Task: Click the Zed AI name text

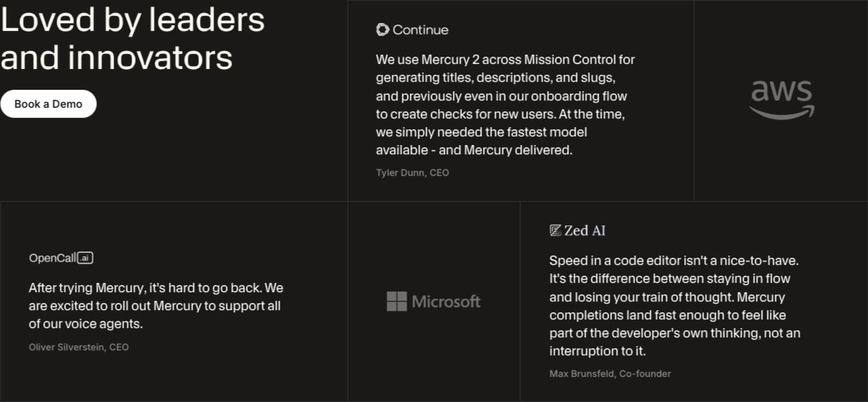Action: click(585, 230)
